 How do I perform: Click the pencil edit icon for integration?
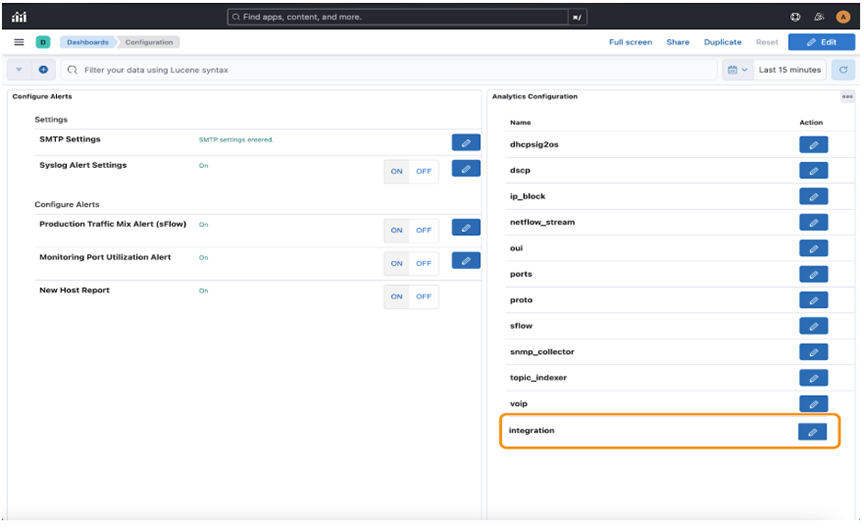[812, 432]
